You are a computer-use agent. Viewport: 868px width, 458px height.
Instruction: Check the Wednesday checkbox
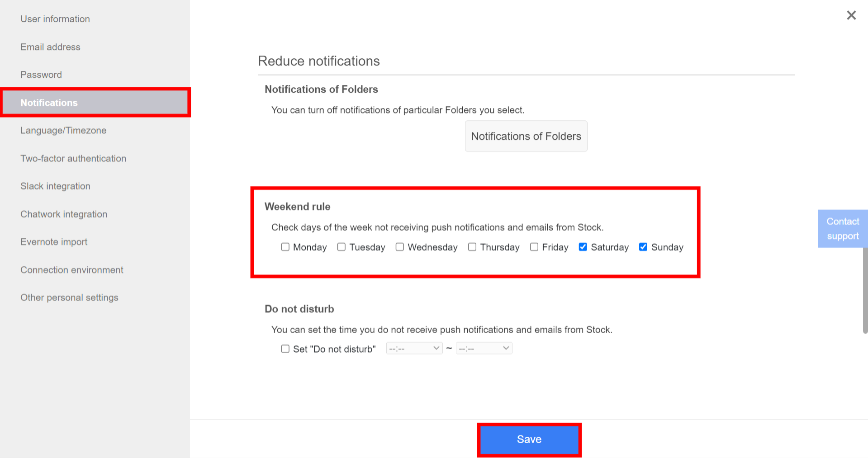[x=399, y=247]
